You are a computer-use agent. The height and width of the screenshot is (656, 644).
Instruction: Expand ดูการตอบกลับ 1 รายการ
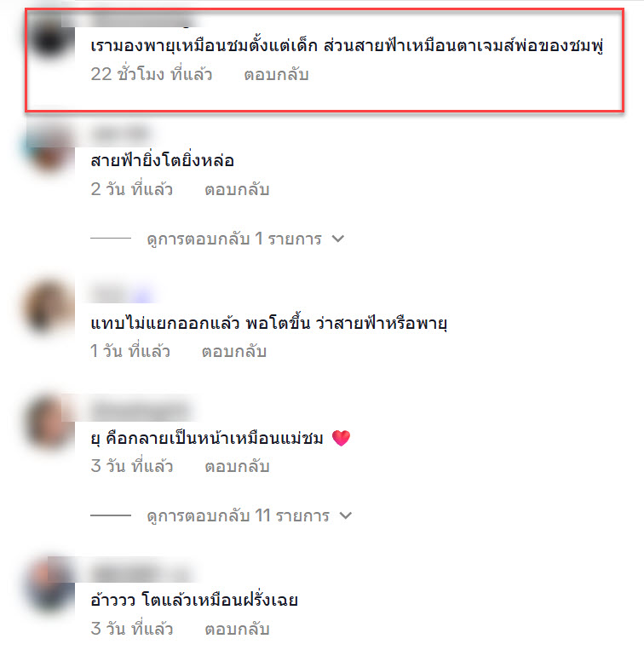245,239
